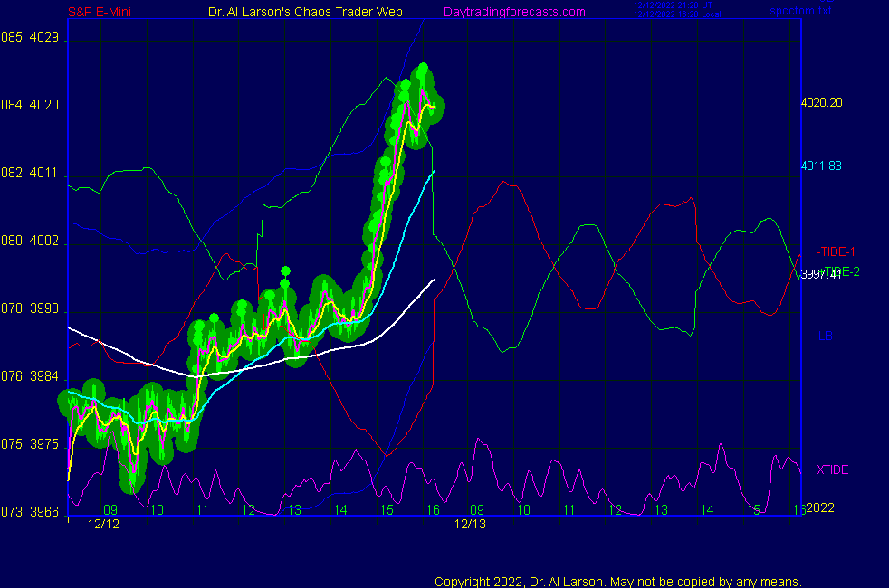Click the '12/12/2022 21:20 UT' timestamp
This screenshot has height=588, width=889.
(673, 5)
